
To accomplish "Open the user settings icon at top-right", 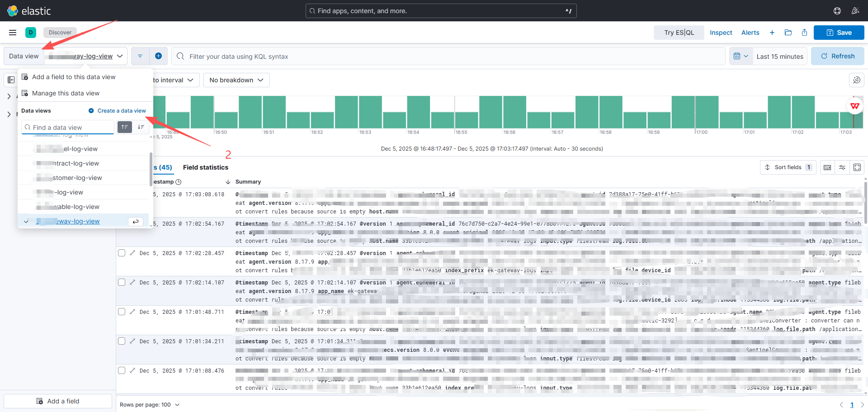I will [x=855, y=11].
